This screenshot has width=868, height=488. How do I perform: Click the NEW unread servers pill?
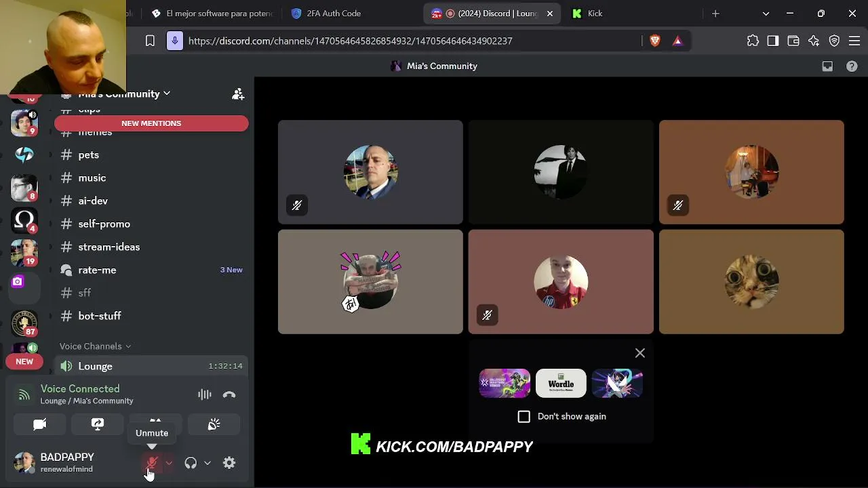tap(24, 361)
